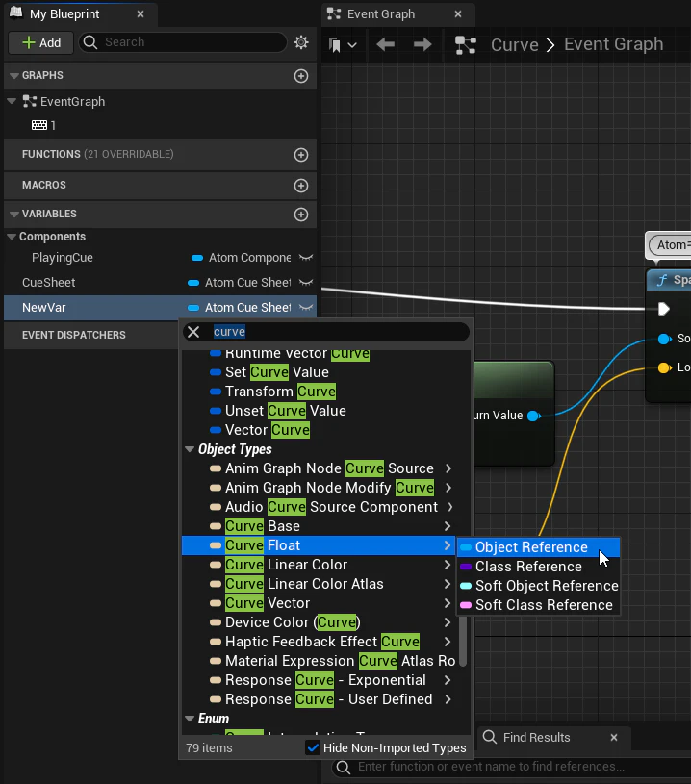Image resolution: width=691 pixels, height=784 pixels.
Task: Navigate forward with right arrow
Action: [x=422, y=44]
